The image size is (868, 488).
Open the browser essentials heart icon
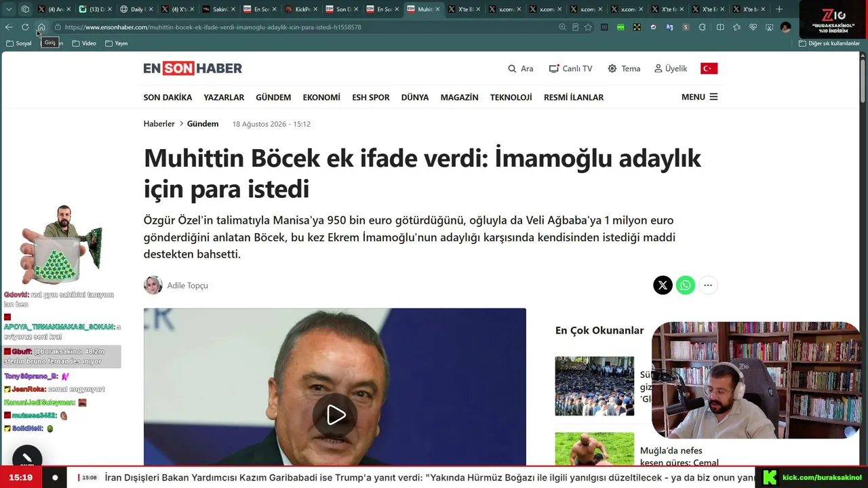(753, 27)
